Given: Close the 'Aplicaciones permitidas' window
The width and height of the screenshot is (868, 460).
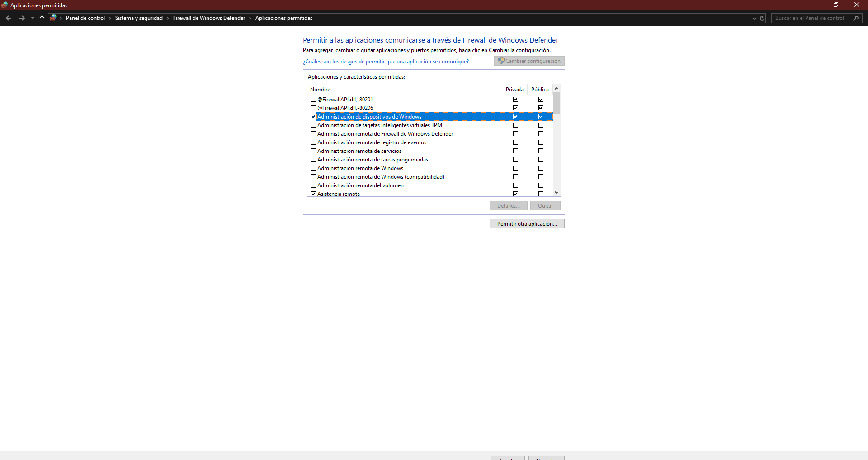Looking at the screenshot, I should point(857,5).
